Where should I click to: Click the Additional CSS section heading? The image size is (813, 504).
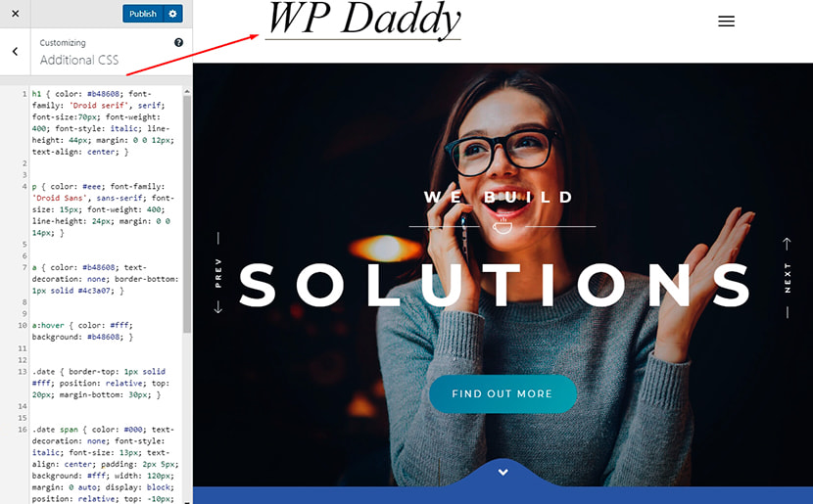79,60
